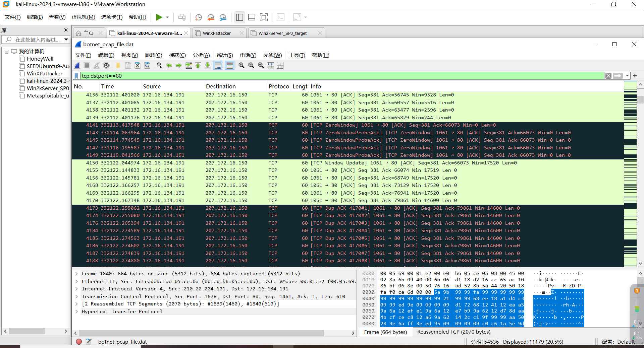Close the library panel
Viewport: 644px width, 348px height.
tap(66, 30)
